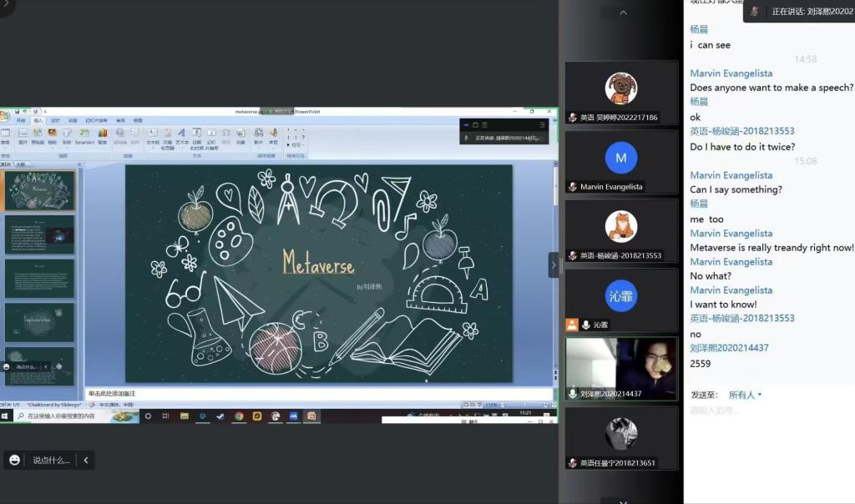Click the emoji smiley icon at bottom left
The height and width of the screenshot is (504, 855).
tap(14, 460)
